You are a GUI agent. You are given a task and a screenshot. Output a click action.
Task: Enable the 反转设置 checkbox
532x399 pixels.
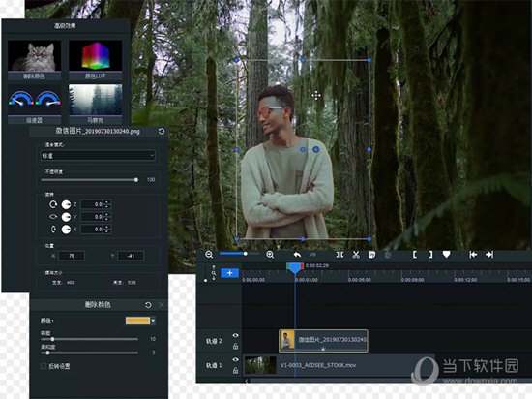point(44,366)
